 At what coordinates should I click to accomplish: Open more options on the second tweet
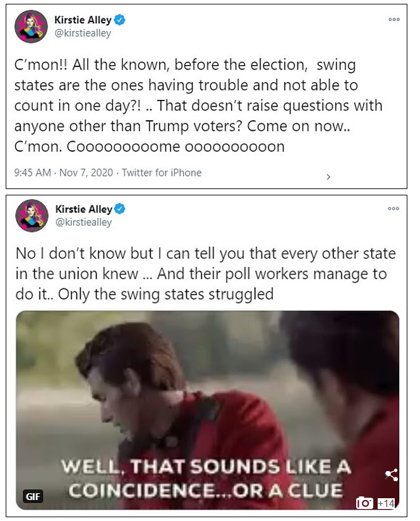click(x=394, y=208)
